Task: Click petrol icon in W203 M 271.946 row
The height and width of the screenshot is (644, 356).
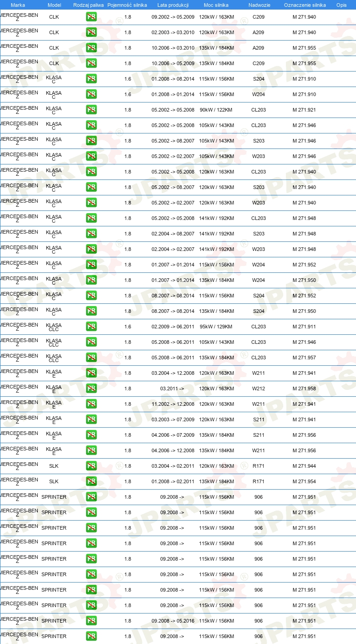Action: 92,157
